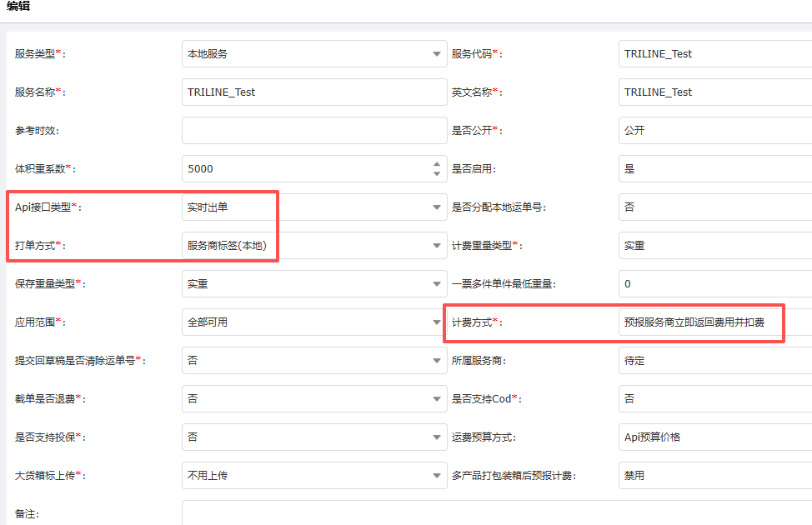Image resolution: width=812 pixels, height=525 pixels.
Task: Click the 服务代码 input field
Action: [x=714, y=54]
